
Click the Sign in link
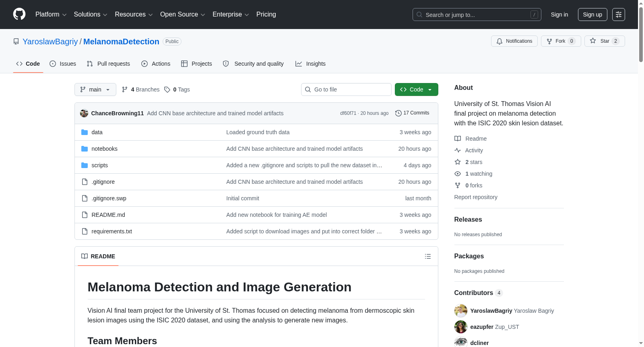(x=559, y=15)
